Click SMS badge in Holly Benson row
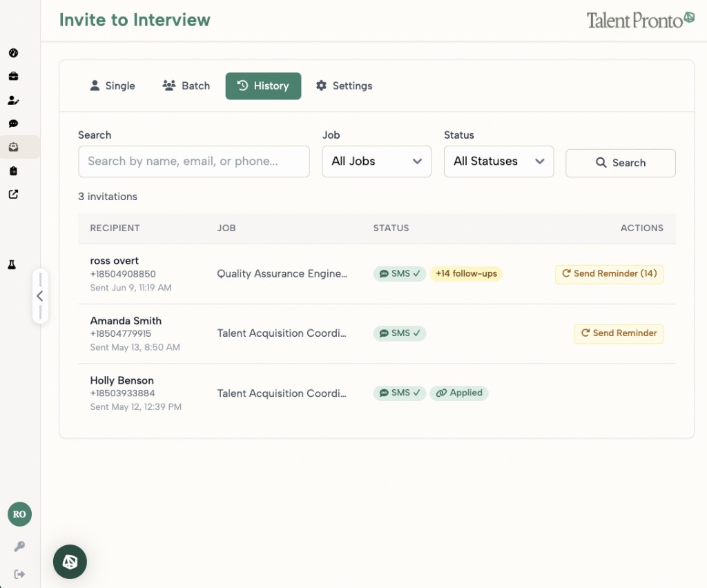Screen dimensions: 707x588 (x=400, y=393)
